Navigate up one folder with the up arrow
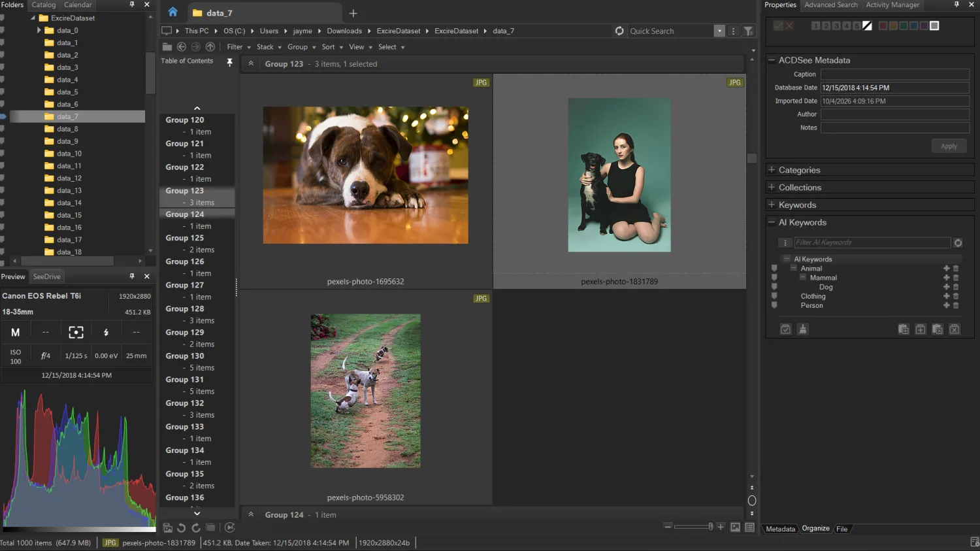The height and width of the screenshot is (551, 980). point(210,46)
